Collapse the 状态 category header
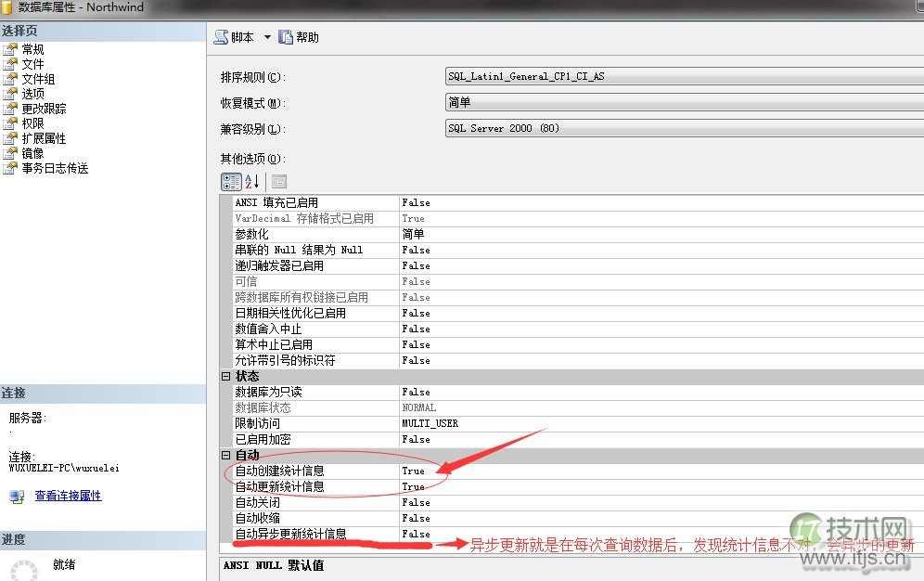 [x=225, y=376]
